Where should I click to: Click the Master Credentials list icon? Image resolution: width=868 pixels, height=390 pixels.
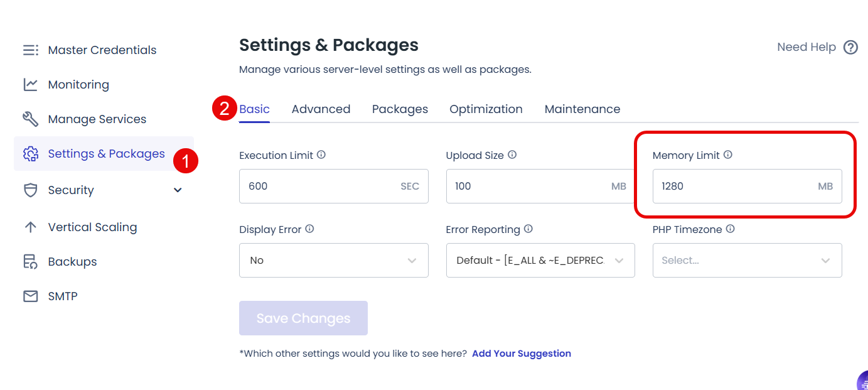pyautogui.click(x=31, y=50)
